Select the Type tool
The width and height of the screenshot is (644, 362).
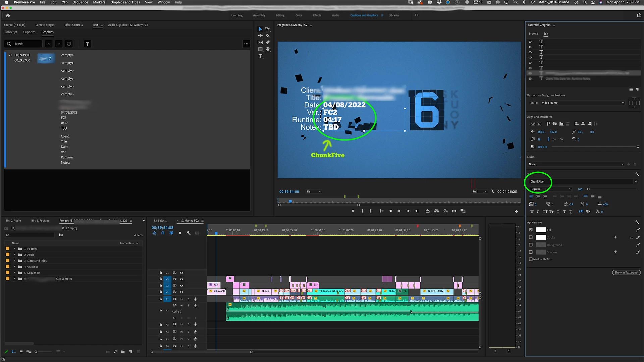coord(260,56)
